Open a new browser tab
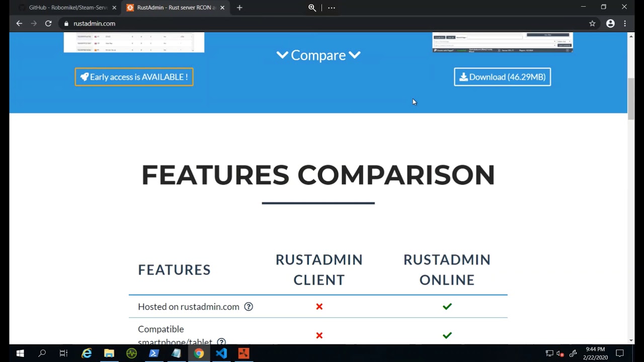644x362 pixels. (239, 8)
